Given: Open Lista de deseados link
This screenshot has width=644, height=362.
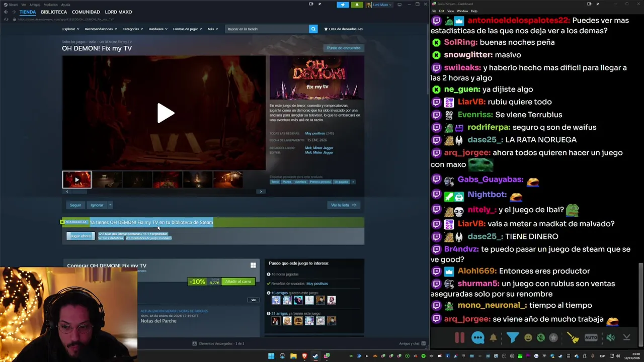Looking at the screenshot, I should (x=343, y=29).
